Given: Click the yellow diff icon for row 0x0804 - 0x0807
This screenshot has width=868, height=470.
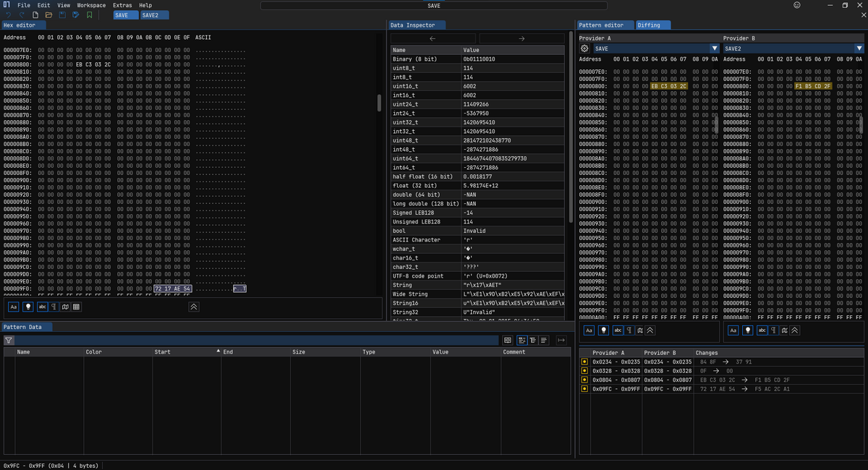Looking at the screenshot, I should pyautogui.click(x=584, y=380).
